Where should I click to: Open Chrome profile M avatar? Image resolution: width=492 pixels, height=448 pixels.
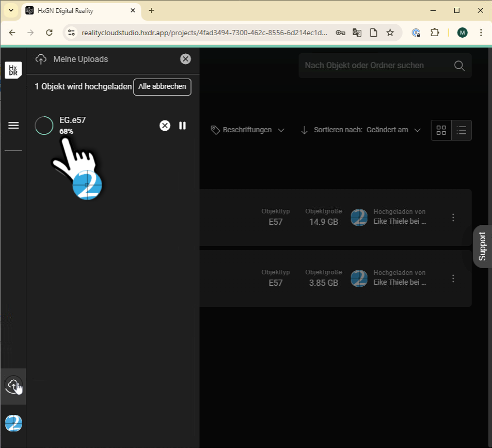pos(463,33)
